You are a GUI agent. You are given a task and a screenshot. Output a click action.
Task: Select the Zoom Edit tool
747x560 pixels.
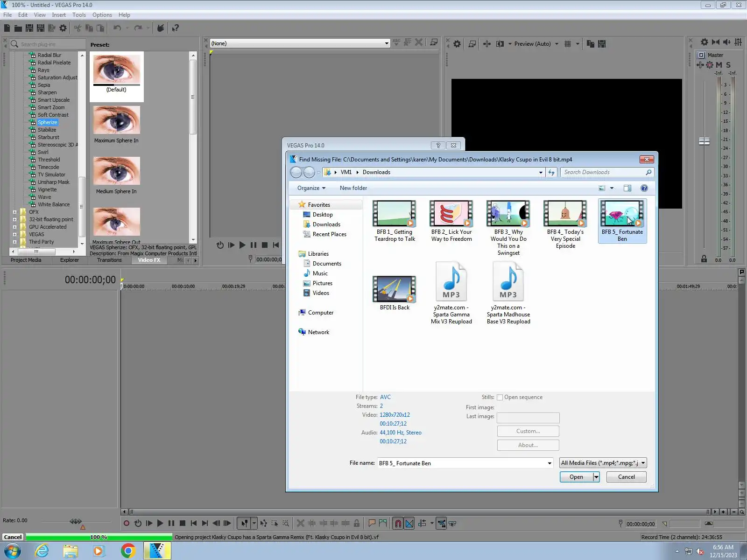pos(286,524)
